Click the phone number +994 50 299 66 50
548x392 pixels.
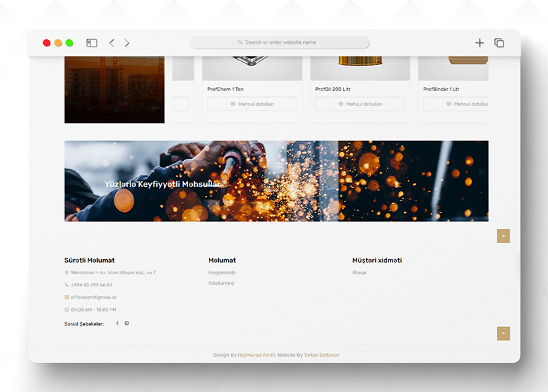click(92, 285)
